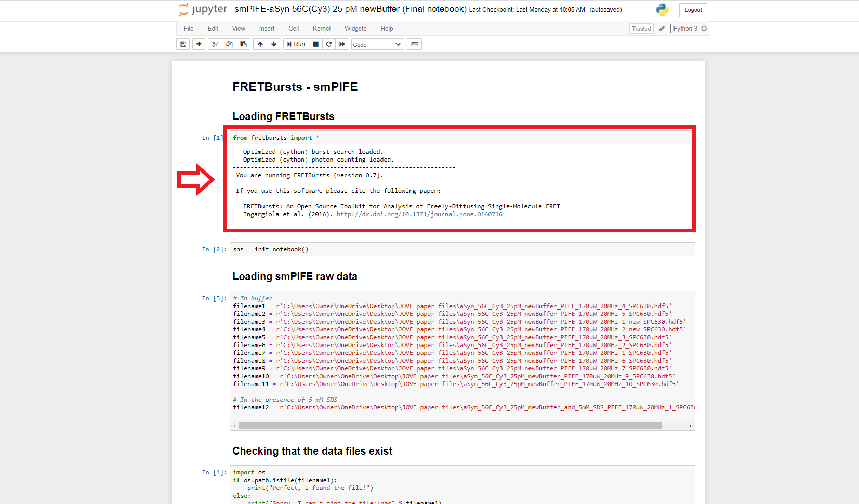
Task: Open the Kernel menu
Action: [x=322, y=29]
